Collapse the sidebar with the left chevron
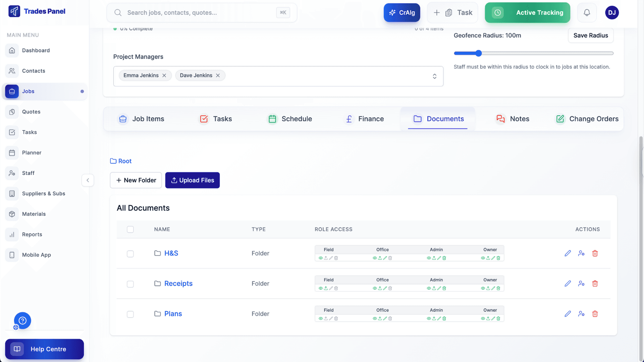 88,180
